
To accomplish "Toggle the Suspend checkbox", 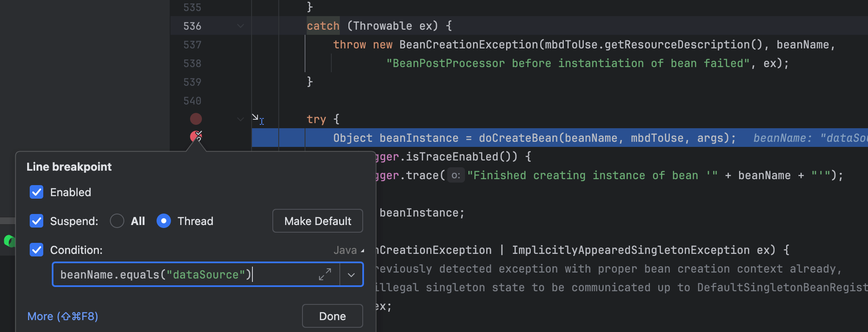I will click(x=36, y=221).
